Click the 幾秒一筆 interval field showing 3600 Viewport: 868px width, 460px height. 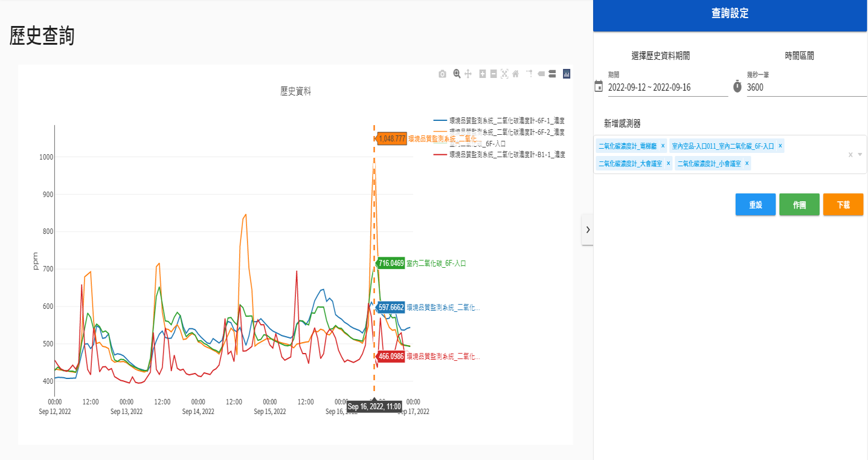(x=806, y=87)
